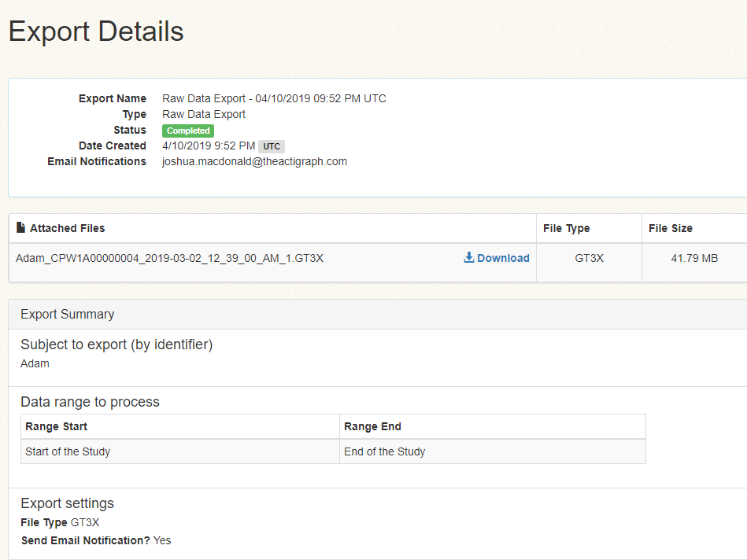The height and width of the screenshot is (560, 747).
Task: Click the Subject to export heading
Action: tap(116, 344)
